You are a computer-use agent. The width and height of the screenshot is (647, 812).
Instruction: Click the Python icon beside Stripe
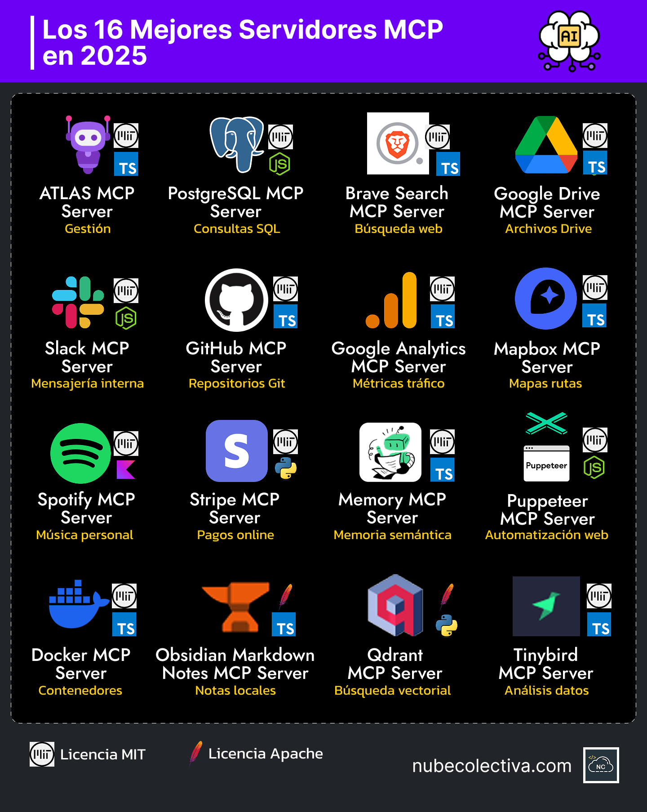pyautogui.click(x=286, y=468)
